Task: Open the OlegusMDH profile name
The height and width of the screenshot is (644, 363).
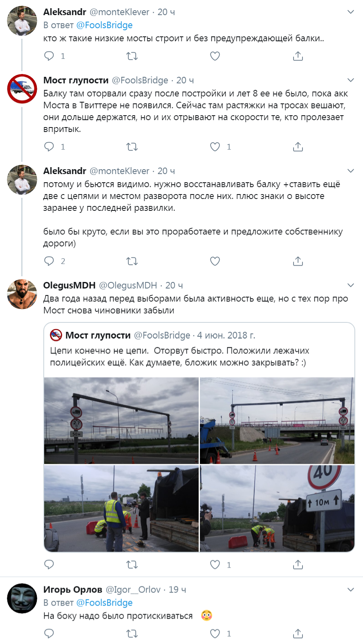Action: pos(69,285)
